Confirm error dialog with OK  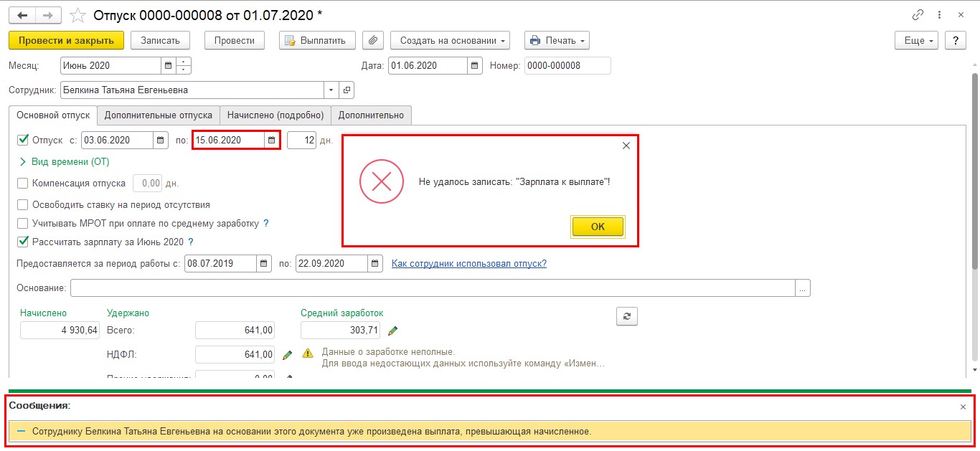point(598,227)
